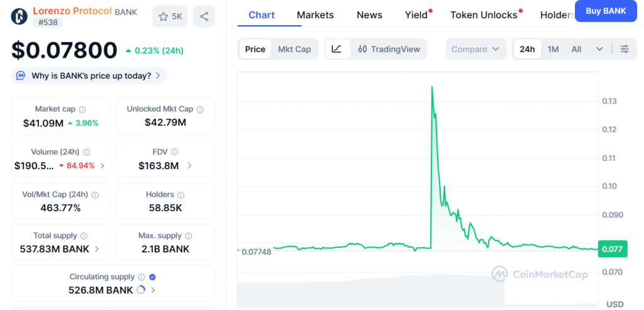Click Vol/Mkt Cap (24h) info icon
This screenshot has width=644, height=310.
pos(96,195)
